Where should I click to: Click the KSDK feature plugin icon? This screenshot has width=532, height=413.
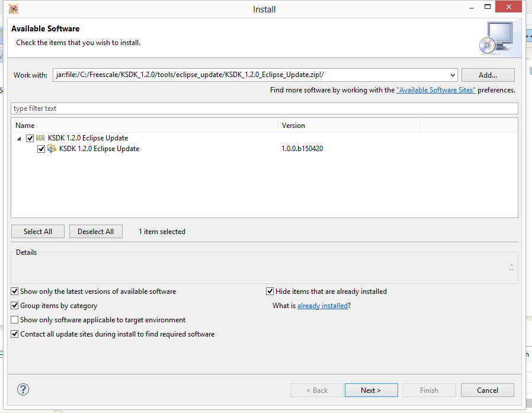pyautogui.click(x=52, y=149)
